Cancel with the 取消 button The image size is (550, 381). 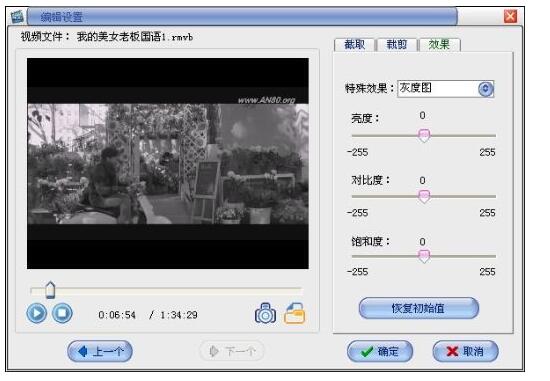pos(465,351)
